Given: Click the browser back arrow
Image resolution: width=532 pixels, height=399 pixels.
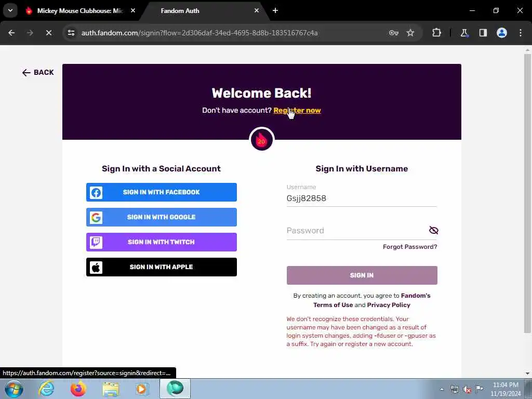Looking at the screenshot, I should point(11,33).
